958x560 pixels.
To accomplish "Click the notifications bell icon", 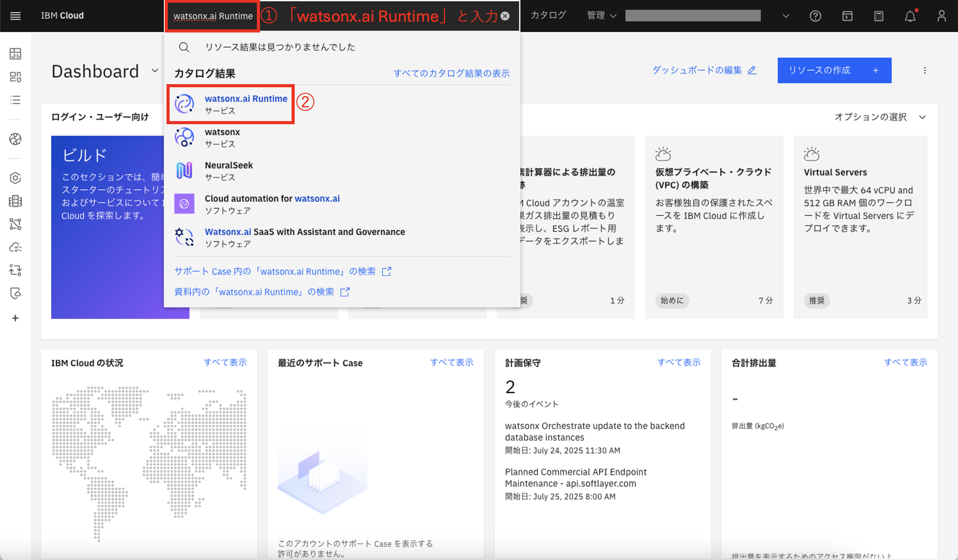I will tap(910, 16).
